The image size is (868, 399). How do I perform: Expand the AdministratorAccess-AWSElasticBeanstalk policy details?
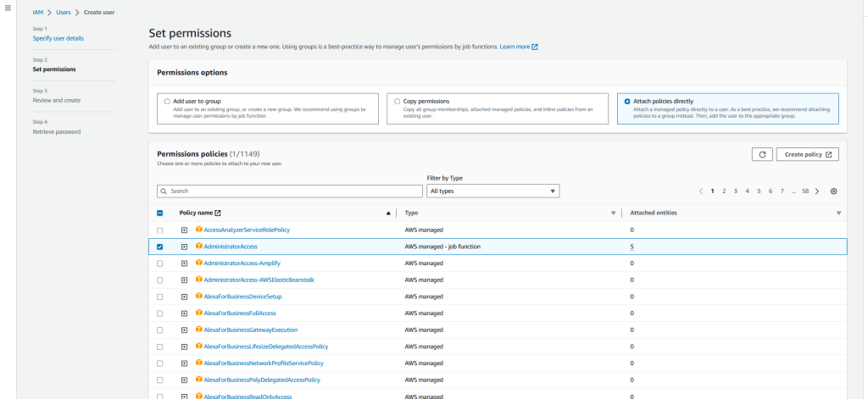pos(184,280)
